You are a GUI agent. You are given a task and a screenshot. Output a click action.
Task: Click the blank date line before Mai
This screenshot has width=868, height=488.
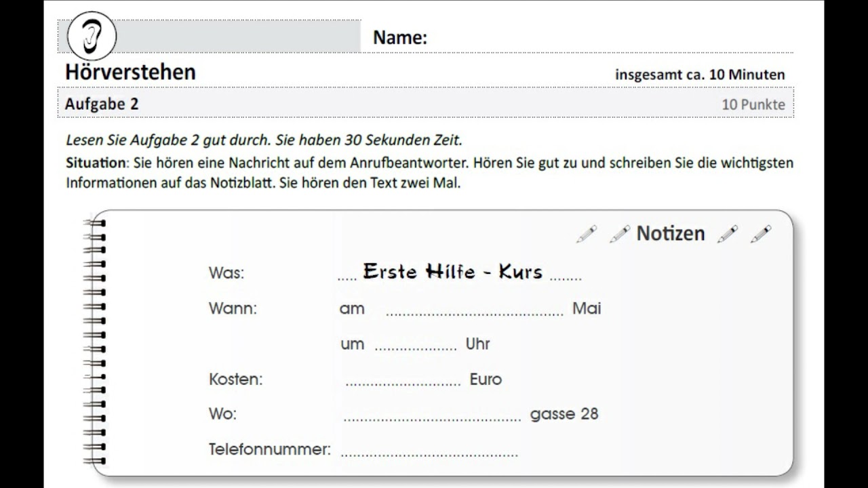475,314
